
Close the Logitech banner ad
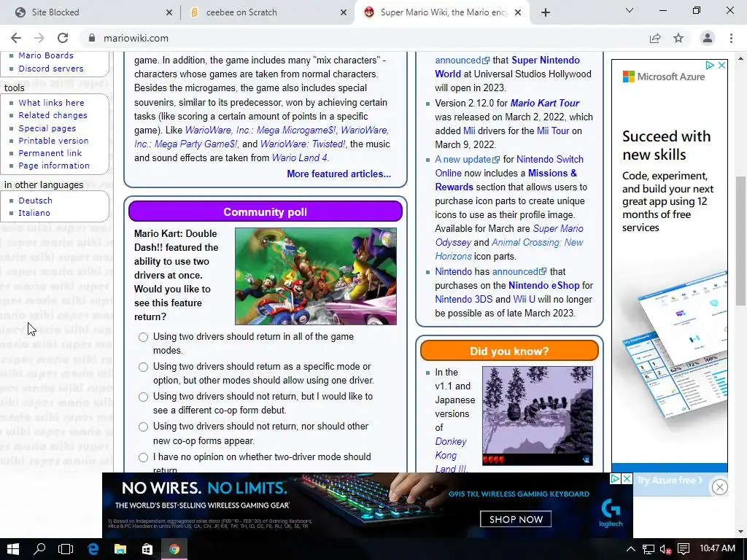[x=627, y=478]
